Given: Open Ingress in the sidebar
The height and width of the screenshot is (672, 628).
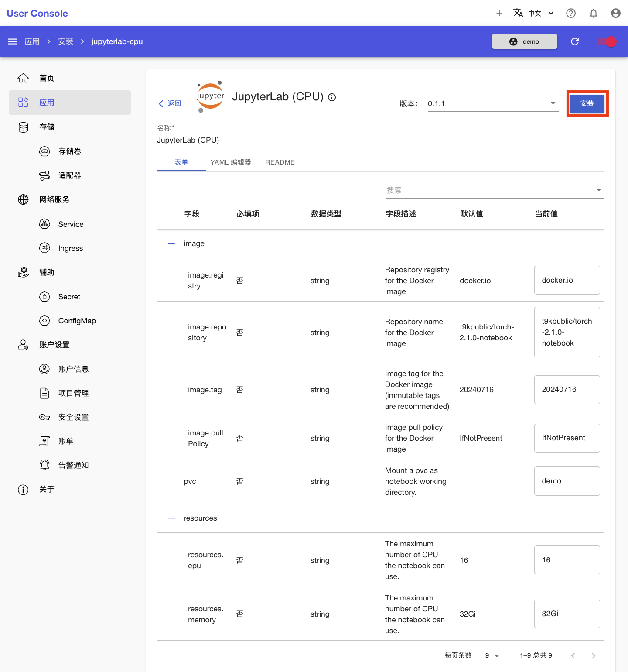Looking at the screenshot, I should click(70, 248).
